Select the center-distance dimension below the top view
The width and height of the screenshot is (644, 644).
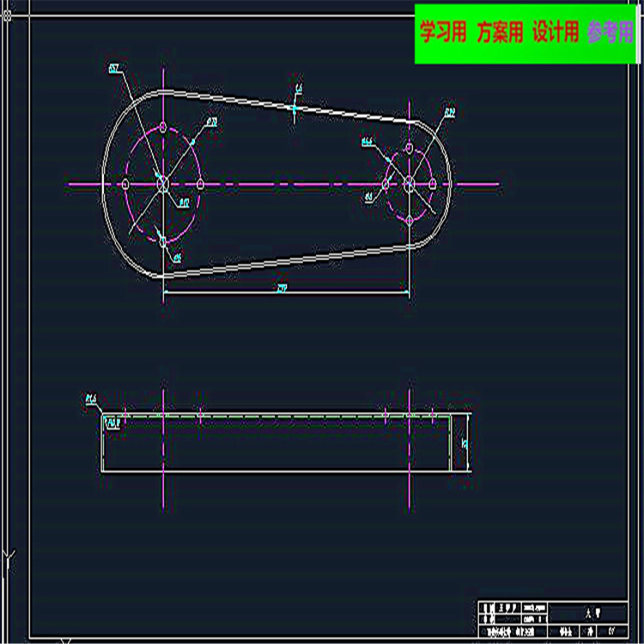(283, 289)
